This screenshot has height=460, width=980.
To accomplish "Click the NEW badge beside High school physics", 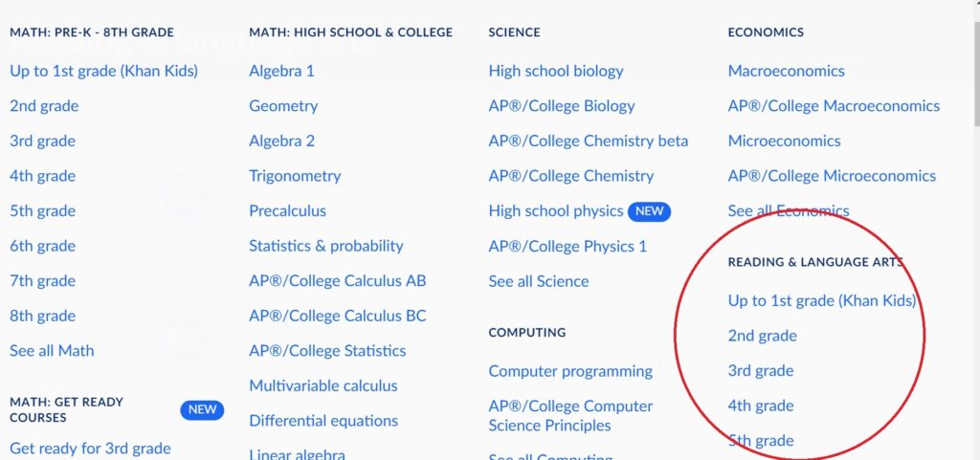I will (x=649, y=211).
